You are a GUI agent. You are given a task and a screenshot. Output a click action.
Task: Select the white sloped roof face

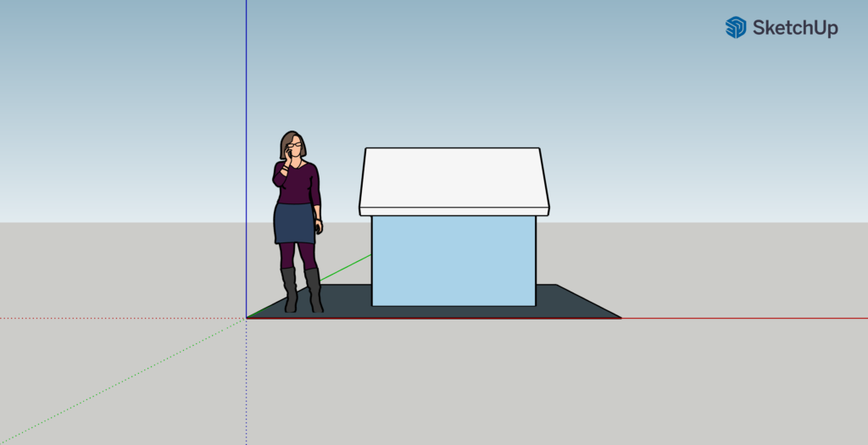[x=454, y=178]
